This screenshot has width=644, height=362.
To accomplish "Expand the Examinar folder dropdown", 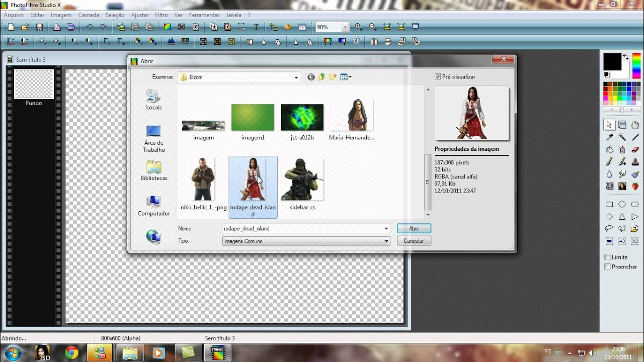I will pos(296,77).
